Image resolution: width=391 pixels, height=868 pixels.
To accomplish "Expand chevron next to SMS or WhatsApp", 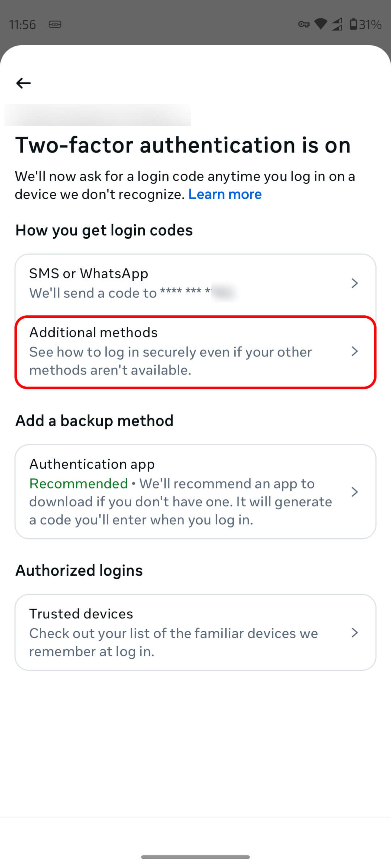I will point(354,283).
